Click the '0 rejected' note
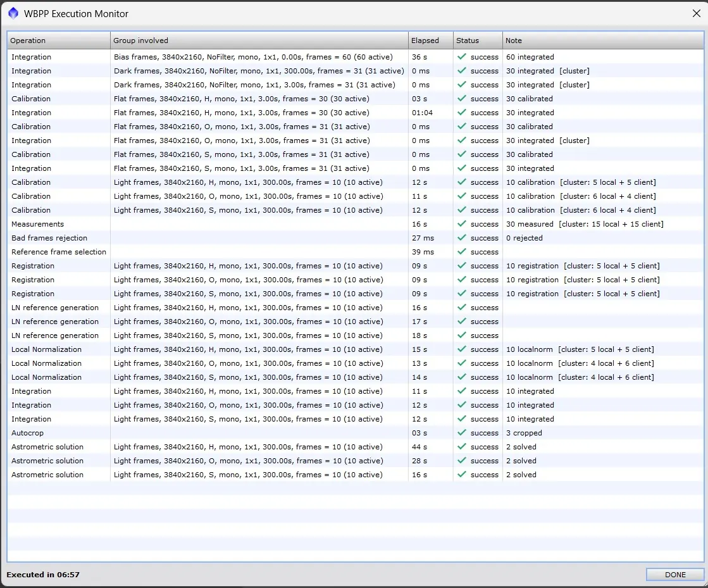The width and height of the screenshot is (708, 588). click(525, 238)
